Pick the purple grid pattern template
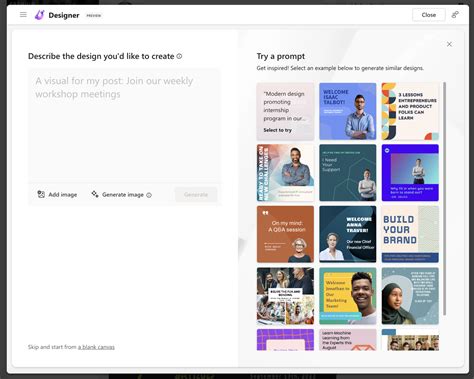The width and height of the screenshot is (474, 379). point(285,340)
